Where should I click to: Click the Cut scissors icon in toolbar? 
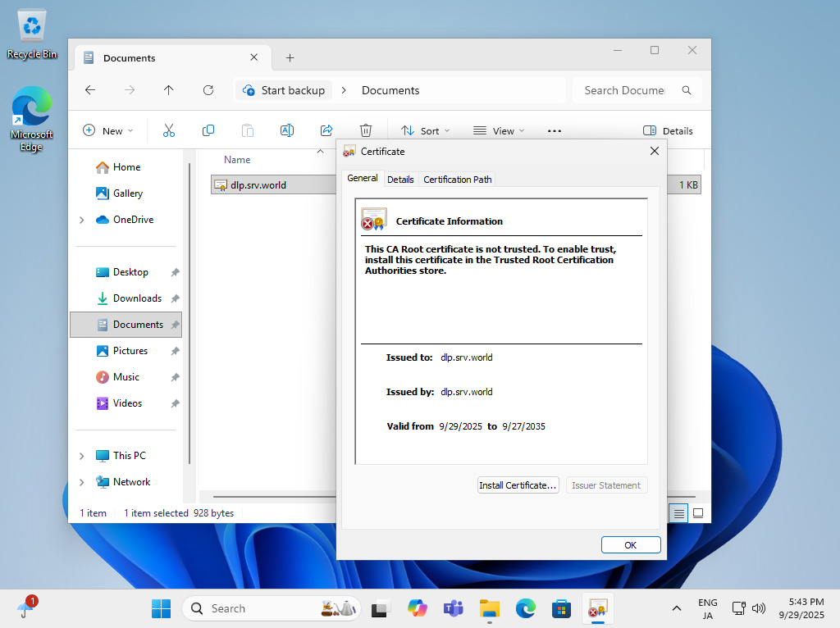point(169,130)
